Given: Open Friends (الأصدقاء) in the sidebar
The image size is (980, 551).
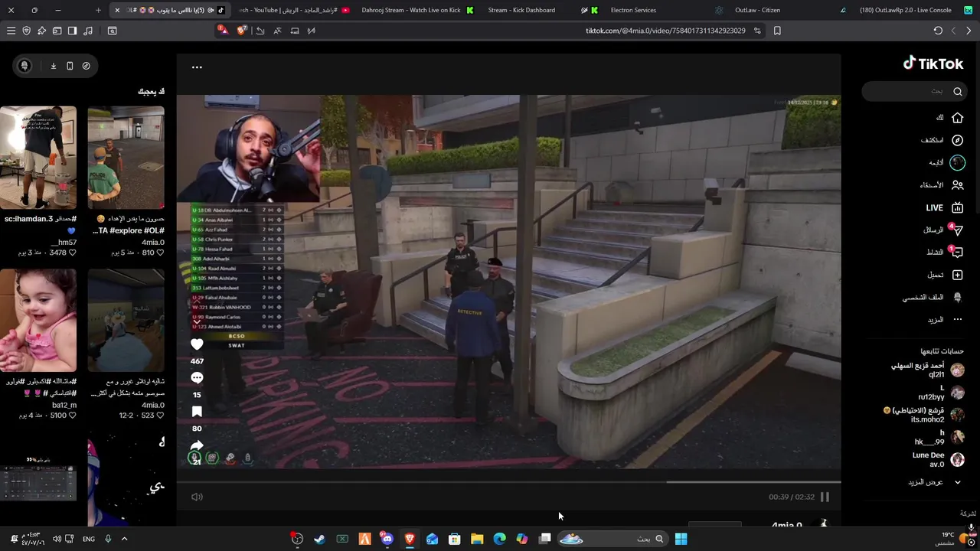Looking at the screenshot, I should tap(942, 185).
